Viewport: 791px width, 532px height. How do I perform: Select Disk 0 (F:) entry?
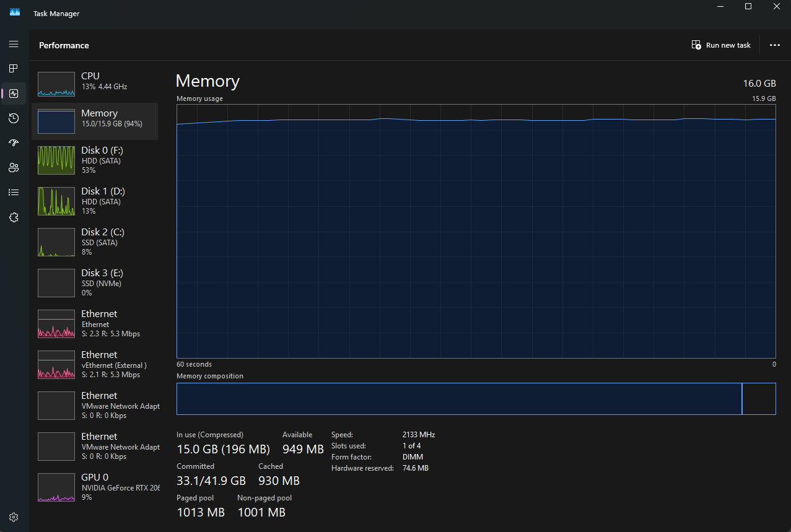coord(95,161)
